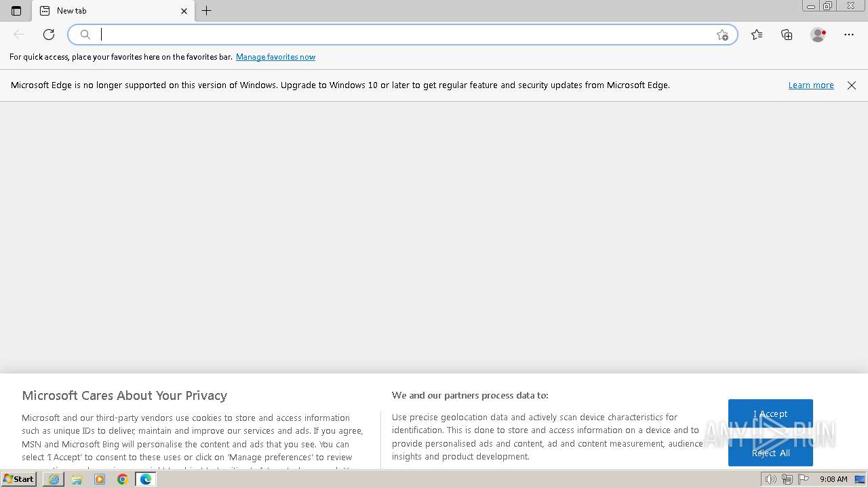Click into the address bar field
The width and height of the screenshot is (868, 488).
pyautogui.click(x=403, y=35)
